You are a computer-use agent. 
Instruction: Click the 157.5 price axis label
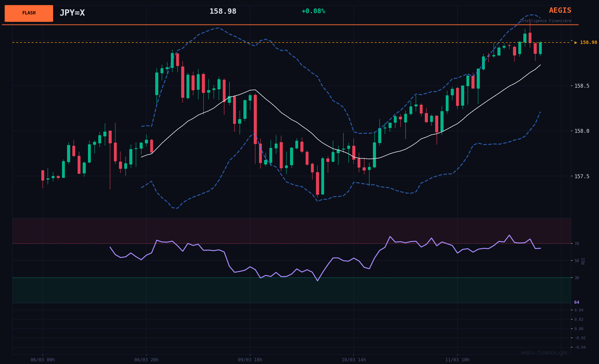point(581,176)
